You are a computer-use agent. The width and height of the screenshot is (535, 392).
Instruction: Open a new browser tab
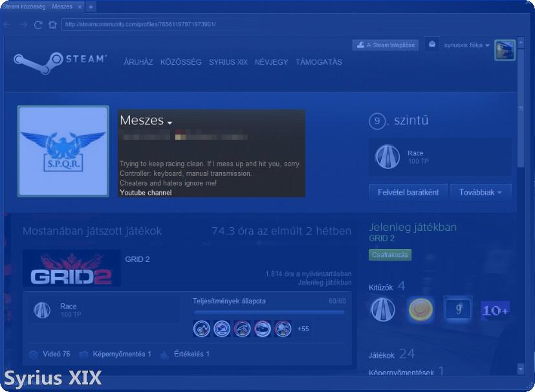pyautogui.click(x=91, y=7)
